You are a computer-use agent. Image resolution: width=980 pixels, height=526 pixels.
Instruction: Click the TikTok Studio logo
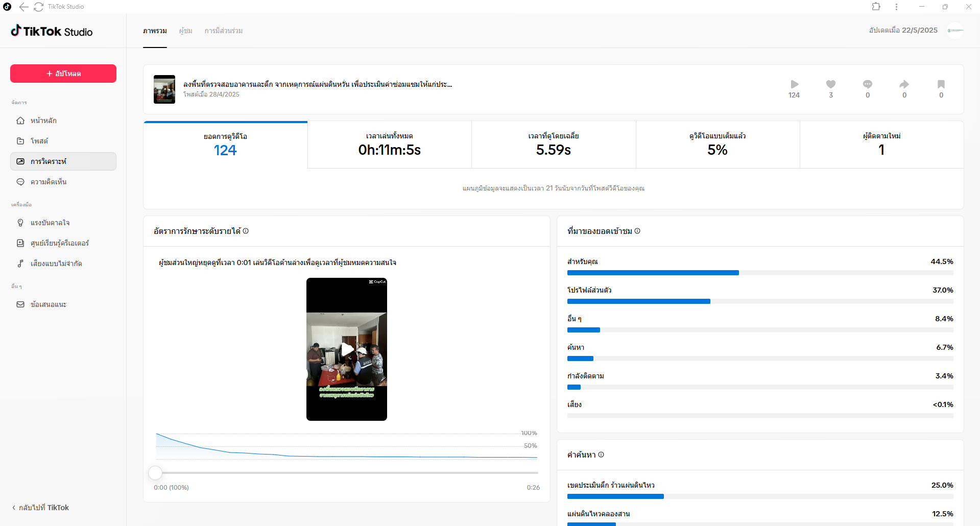52,31
